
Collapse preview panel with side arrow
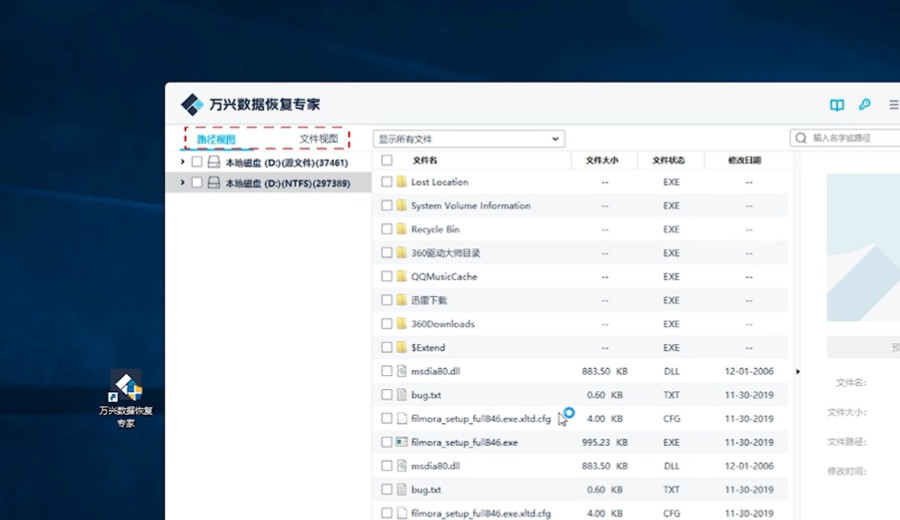click(x=798, y=371)
